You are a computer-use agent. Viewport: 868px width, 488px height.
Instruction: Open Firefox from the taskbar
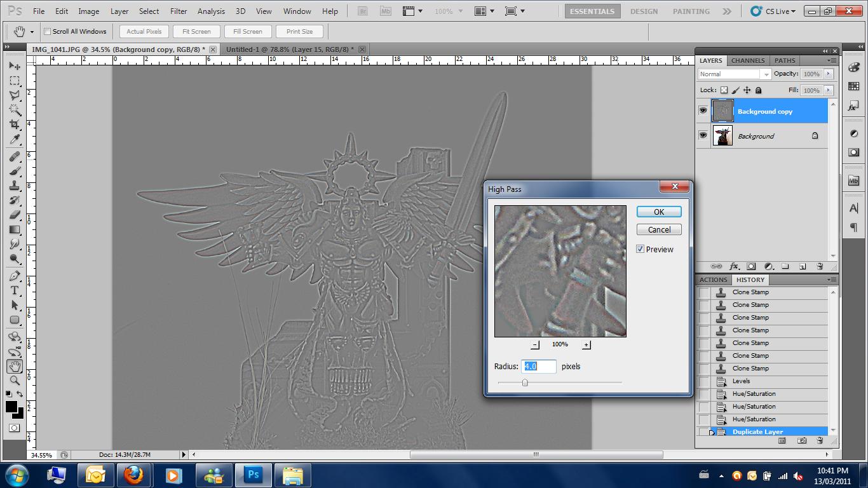(x=134, y=475)
